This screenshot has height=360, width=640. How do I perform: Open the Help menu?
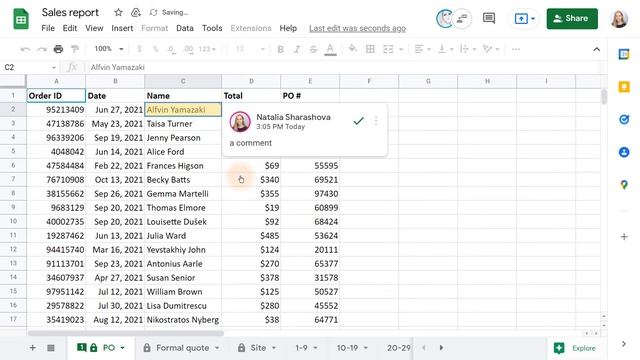coord(288,28)
